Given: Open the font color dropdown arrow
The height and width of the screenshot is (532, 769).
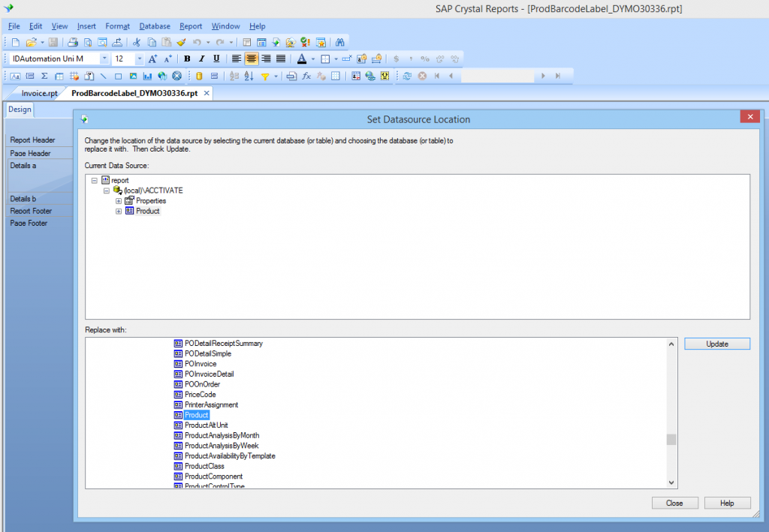Looking at the screenshot, I should [313, 59].
